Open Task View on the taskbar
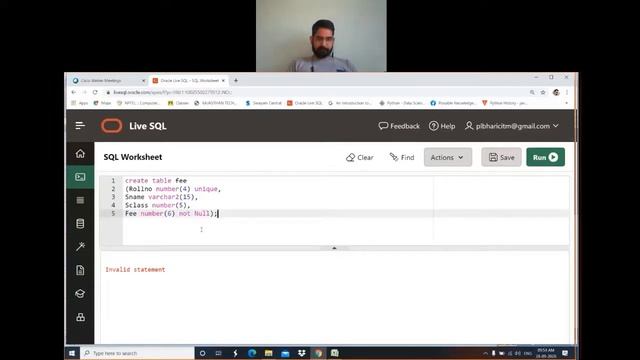Screen dimensions: 640x360 click(218, 353)
